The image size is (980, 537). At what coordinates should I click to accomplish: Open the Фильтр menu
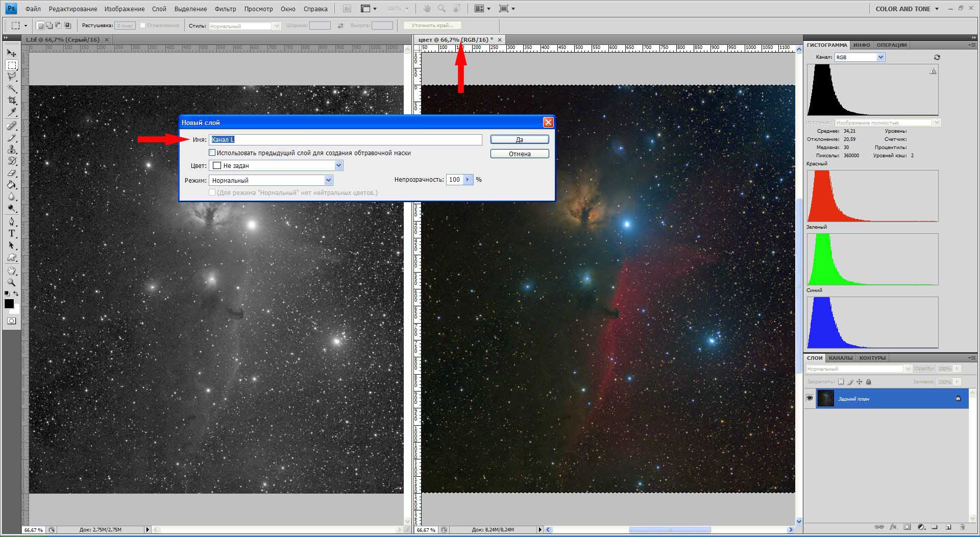(225, 9)
